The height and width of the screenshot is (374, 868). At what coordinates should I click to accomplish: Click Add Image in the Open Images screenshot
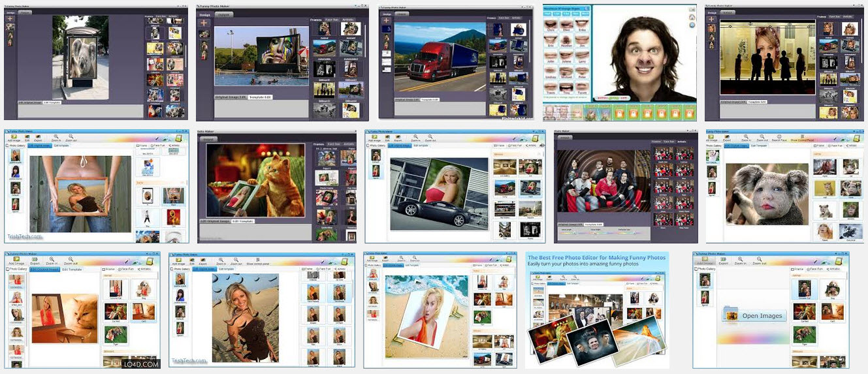[705, 262]
